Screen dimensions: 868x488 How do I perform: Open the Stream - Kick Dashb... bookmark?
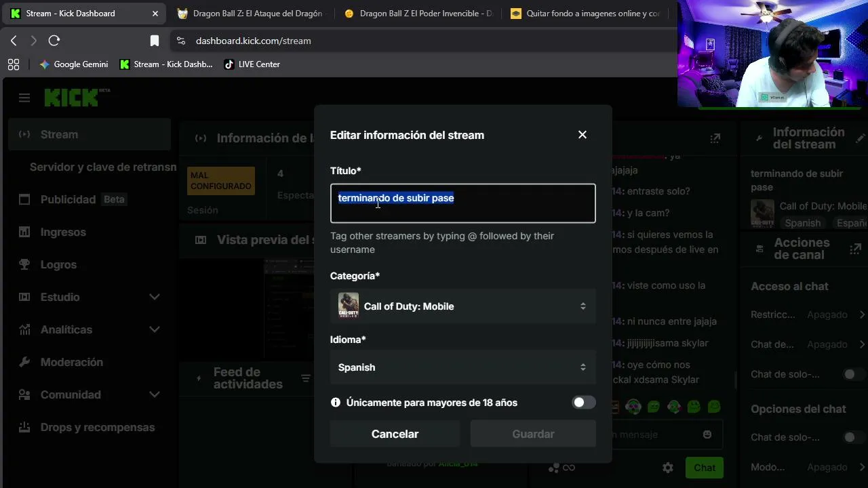click(x=166, y=64)
